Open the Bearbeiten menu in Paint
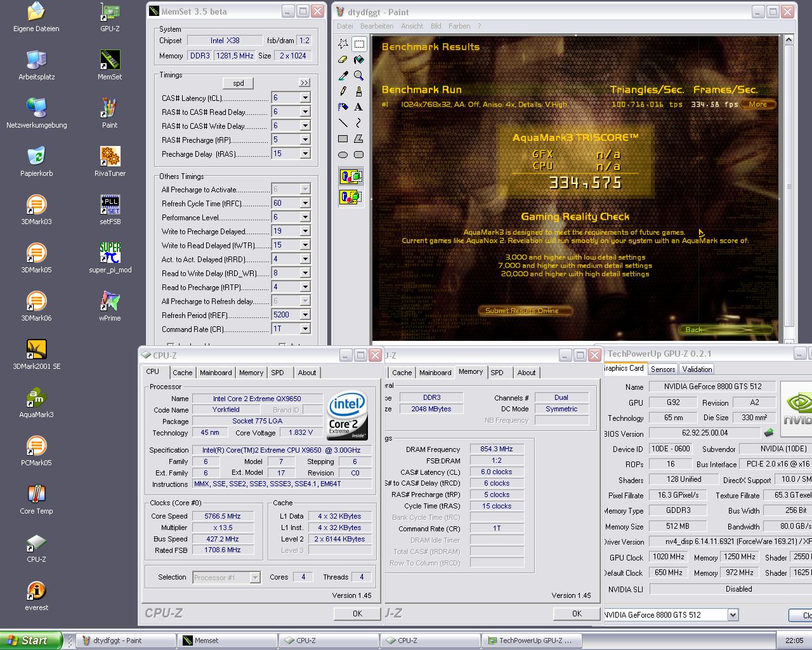812x650 pixels. point(377,26)
